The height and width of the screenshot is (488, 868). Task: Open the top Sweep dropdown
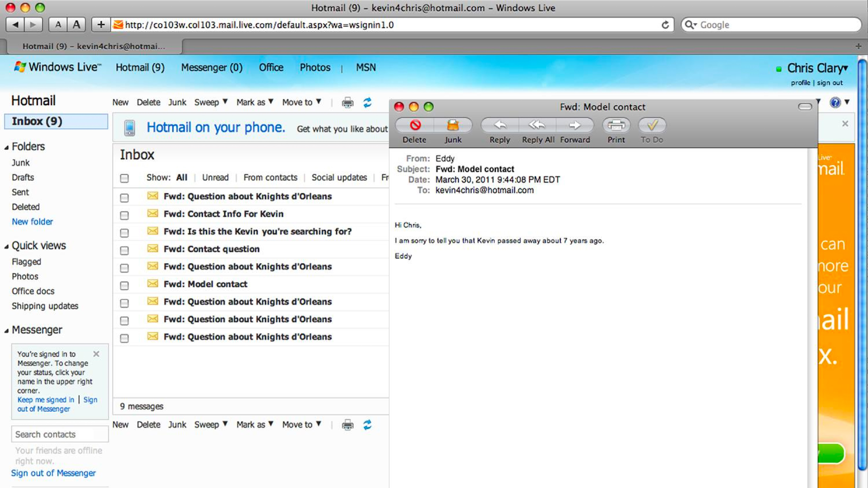[x=211, y=102]
